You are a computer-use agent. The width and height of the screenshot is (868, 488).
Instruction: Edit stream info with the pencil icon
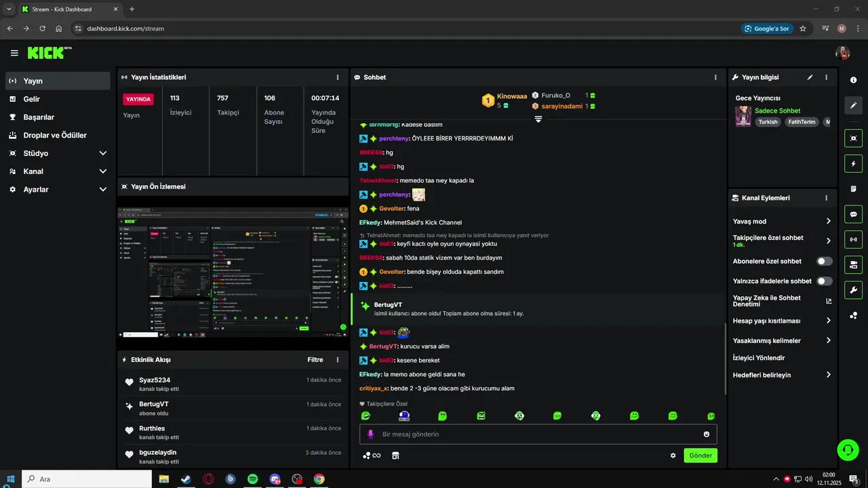810,77
